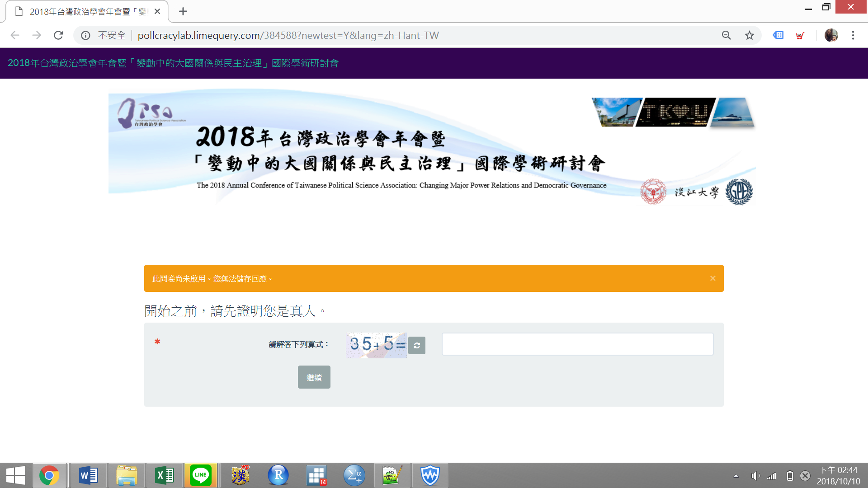This screenshot has height=488, width=868.
Task: Bookmark this page with the star icon
Action: 750,35
